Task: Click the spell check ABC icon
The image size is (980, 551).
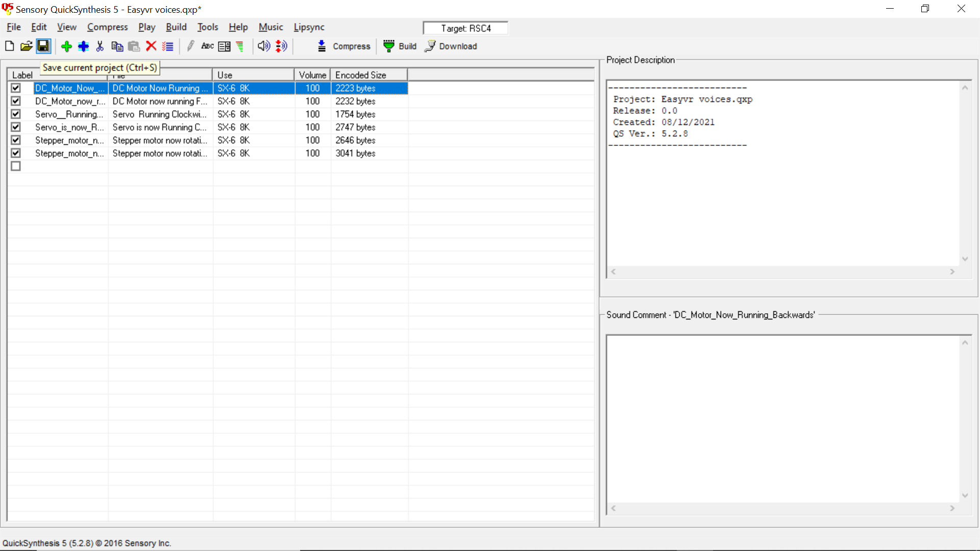Action: 207,46
